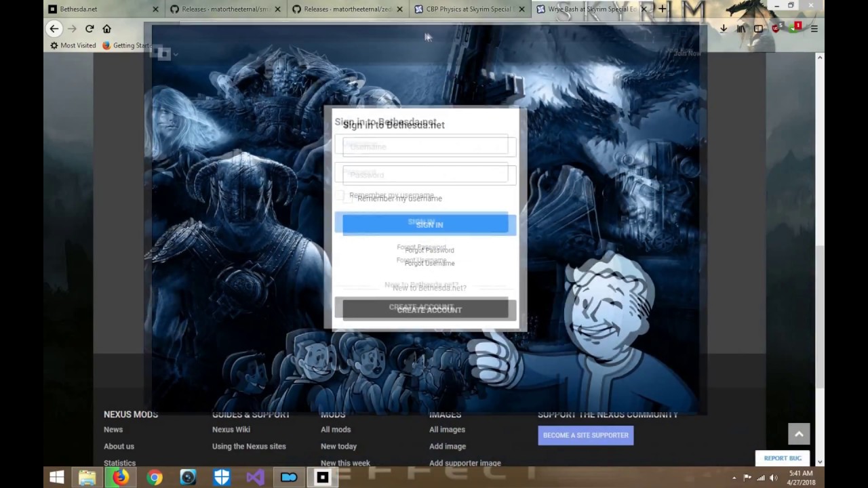Image resolution: width=868 pixels, height=488 pixels.
Task: Close the Wrye Bash tab
Action: click(644, 9)
